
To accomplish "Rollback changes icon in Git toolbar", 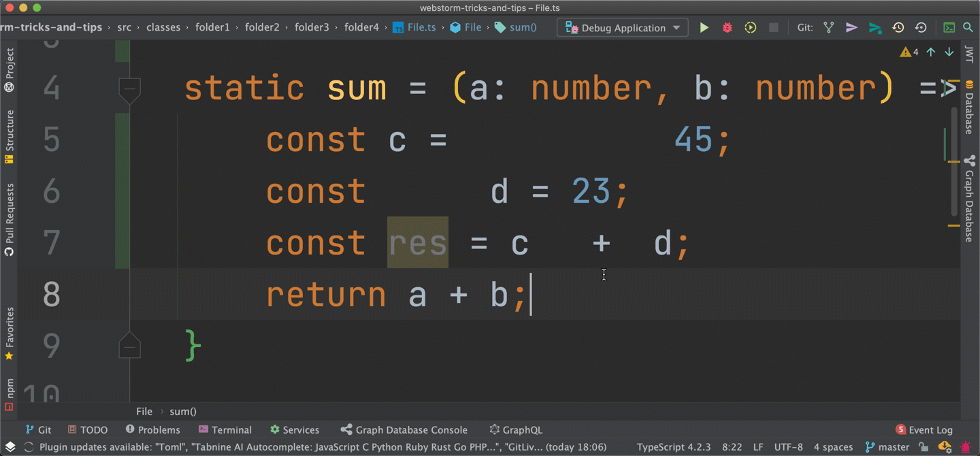I will point(921,28).
